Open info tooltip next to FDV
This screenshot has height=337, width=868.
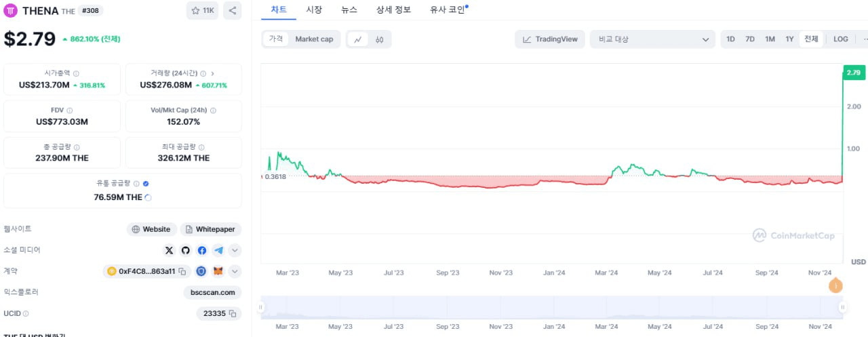(x=70, y=110)
